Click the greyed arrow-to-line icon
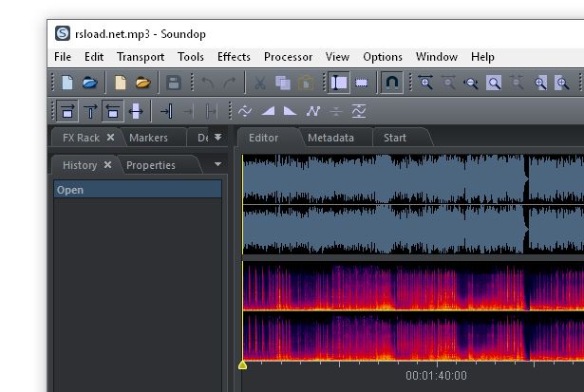The image size is (584, 392). [188, 111]
